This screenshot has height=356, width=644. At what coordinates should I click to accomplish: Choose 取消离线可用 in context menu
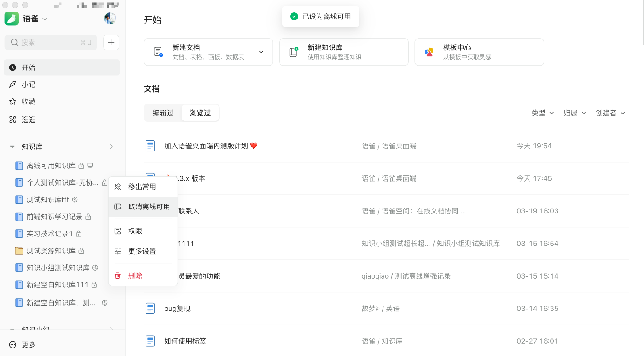click(x=143, y=207)
